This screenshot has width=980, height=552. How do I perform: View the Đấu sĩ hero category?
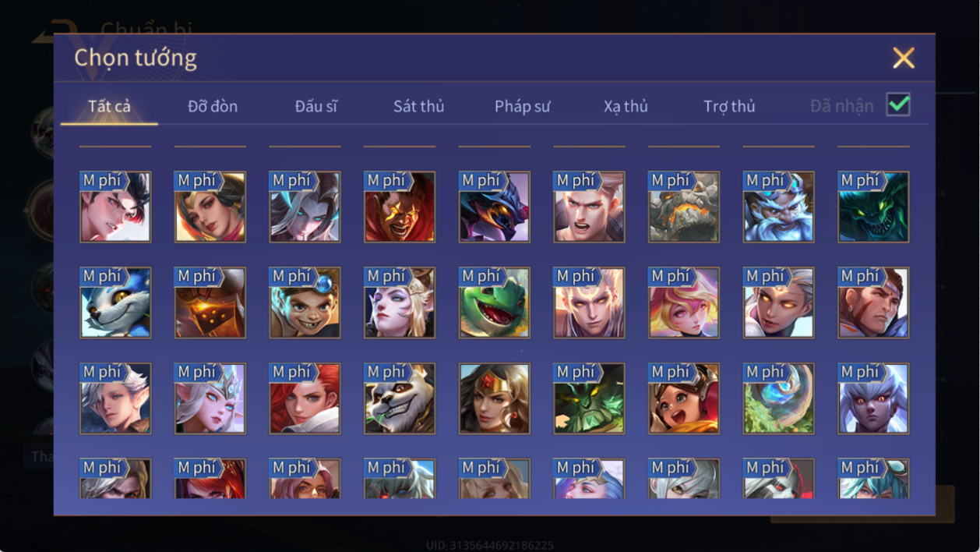coord(316,106)
